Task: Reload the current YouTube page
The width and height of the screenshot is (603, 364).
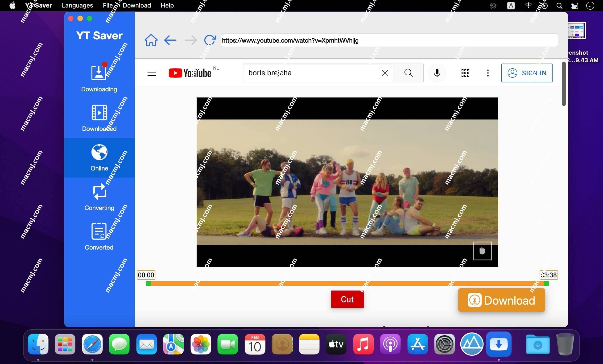Action: pos(210,40)
